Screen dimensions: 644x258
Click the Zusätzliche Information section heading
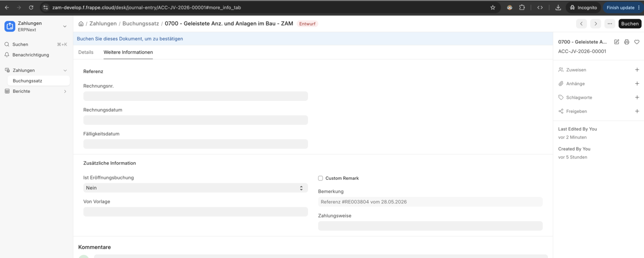click(110, 163)
